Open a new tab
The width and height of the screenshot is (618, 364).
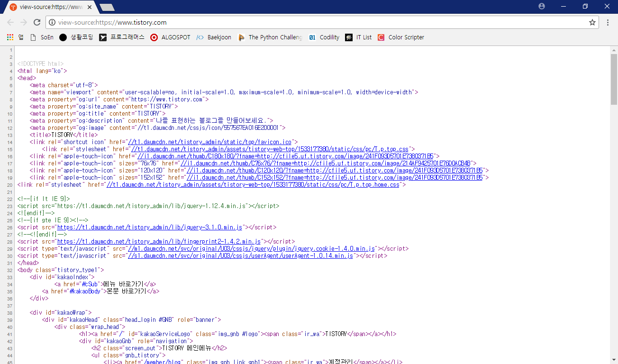pos(107,7)
